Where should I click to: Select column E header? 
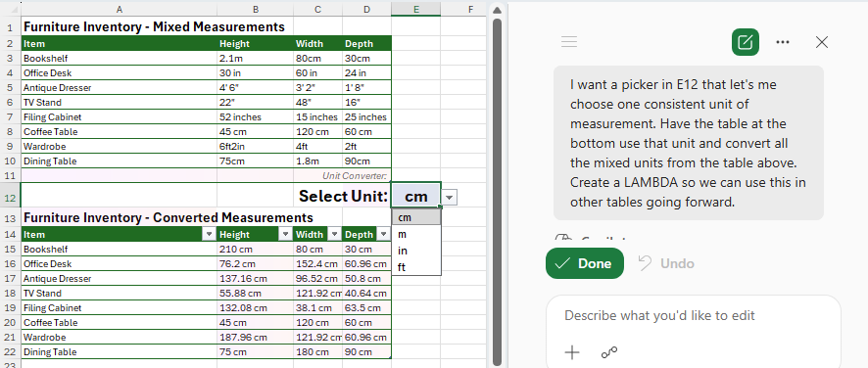pos(415,9)
